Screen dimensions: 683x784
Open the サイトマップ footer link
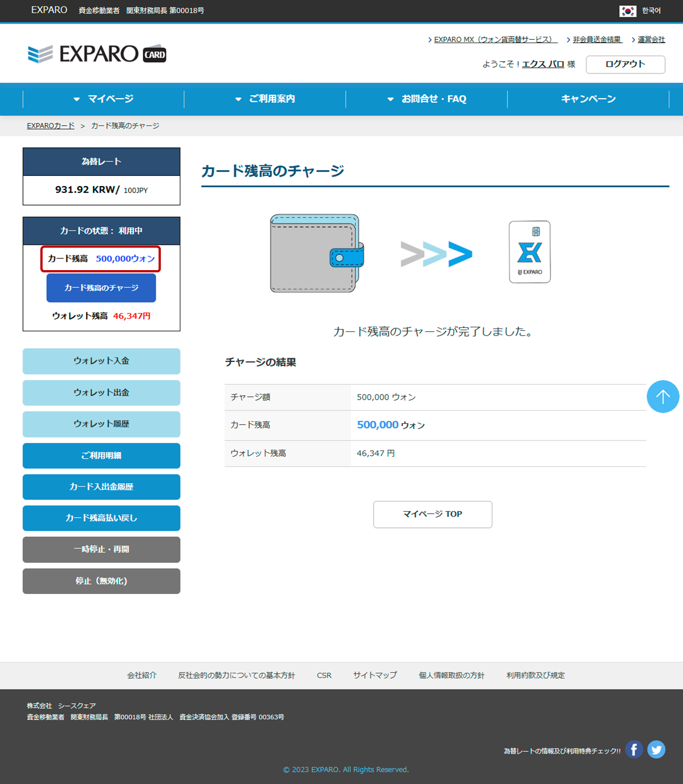click(x=375, y=676)
